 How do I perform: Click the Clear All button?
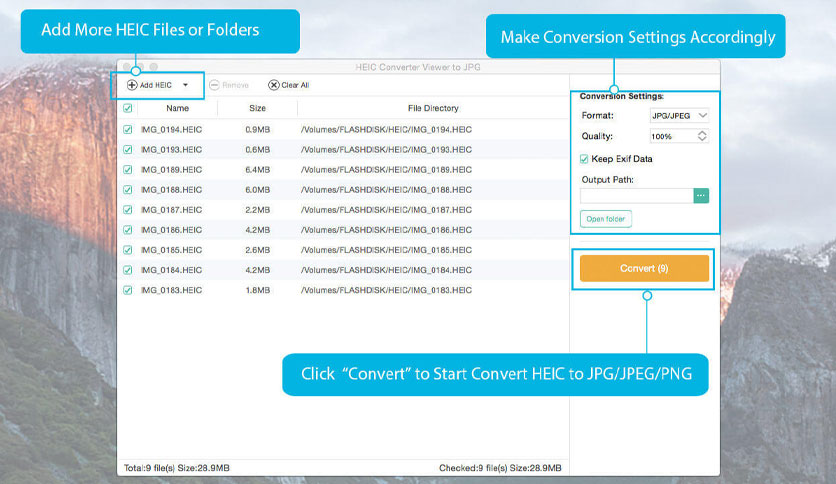[x=288, y=85]
